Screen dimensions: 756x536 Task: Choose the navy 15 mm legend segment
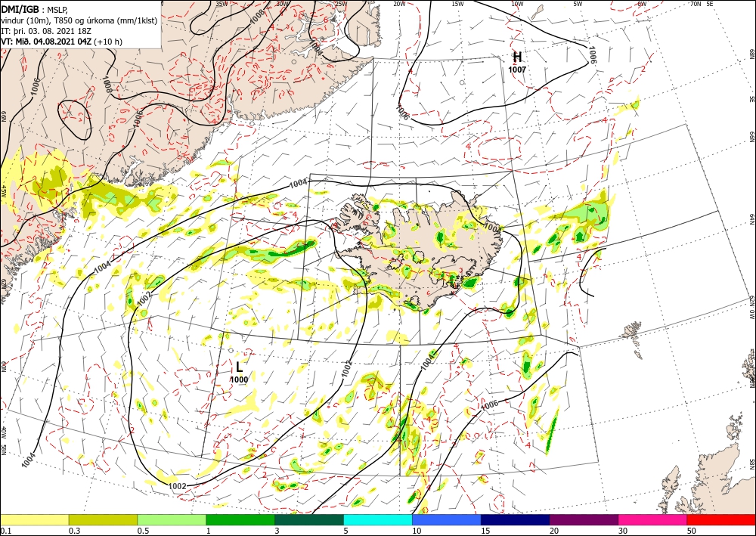point(515,519)
